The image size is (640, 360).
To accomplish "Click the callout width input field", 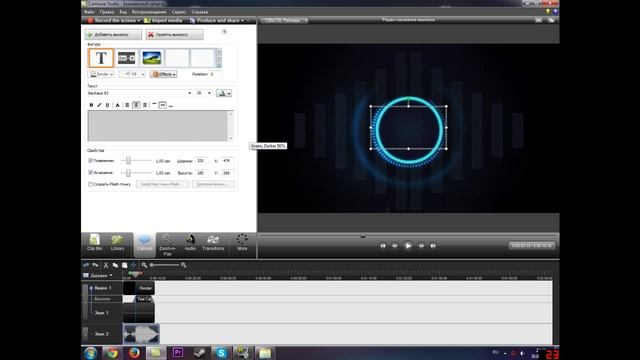I will [201, 161].
